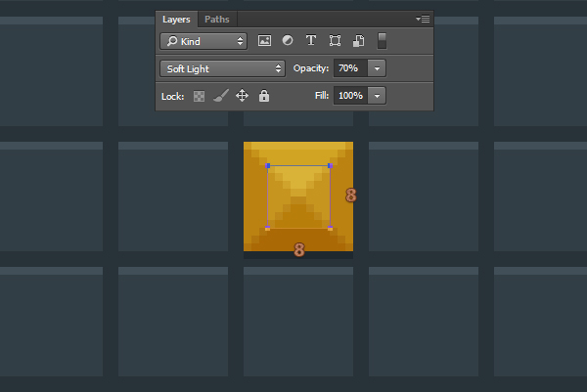Select the top-right path anchor point
The height and width of the screenshot is (392, 587).
tap(331, 166)
